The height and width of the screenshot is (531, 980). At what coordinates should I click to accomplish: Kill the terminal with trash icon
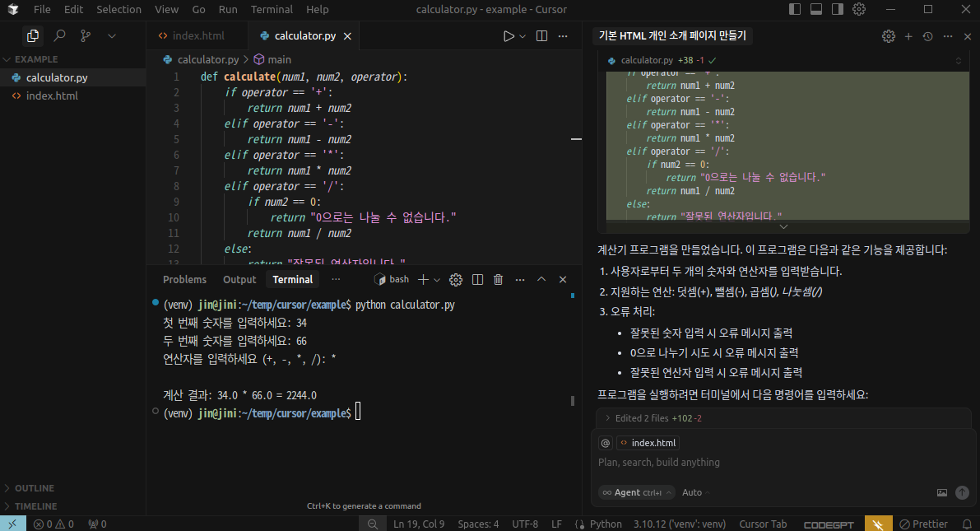pos(498,280)
